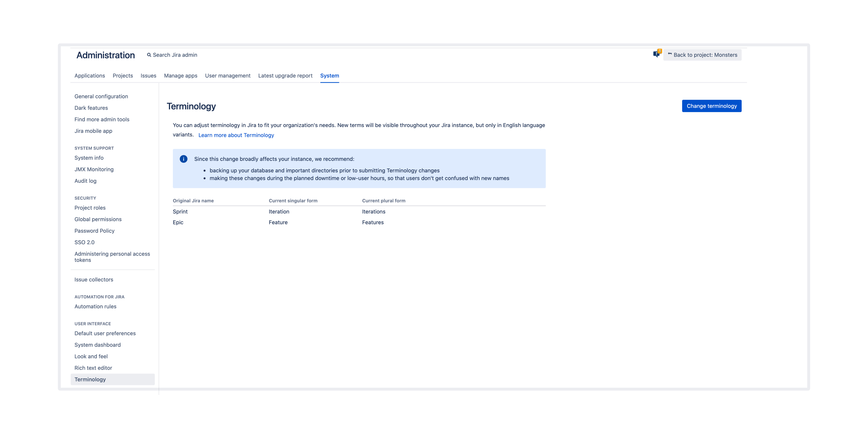
Task: Click USER INTERFACE section label
Action: point(93,324)
